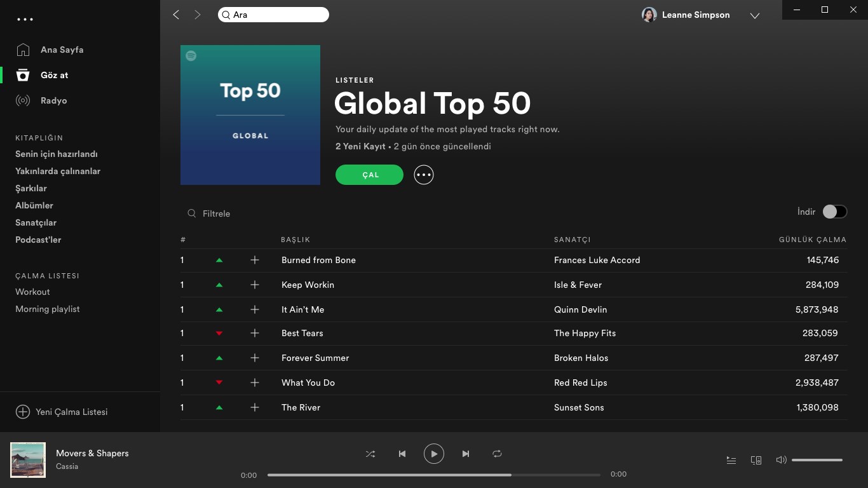868x488 pixels.
Task: Open artist Sunset Sons
Action: click(x=579, y=407)
